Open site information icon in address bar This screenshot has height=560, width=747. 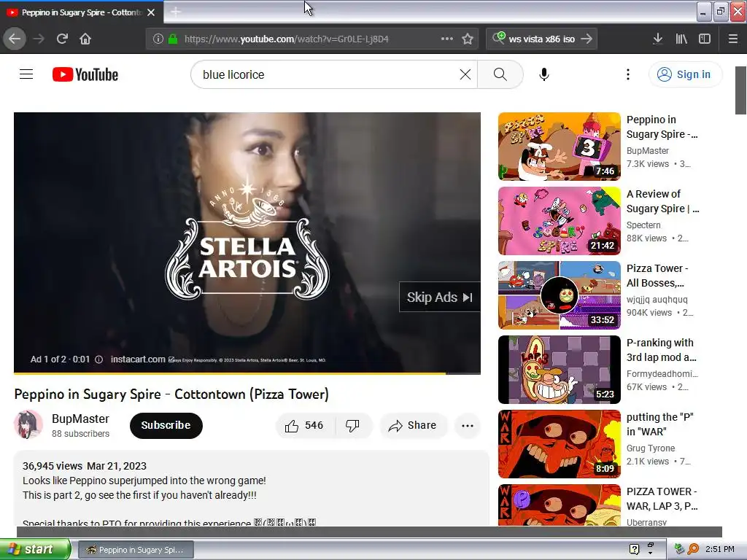coord(158,39)
